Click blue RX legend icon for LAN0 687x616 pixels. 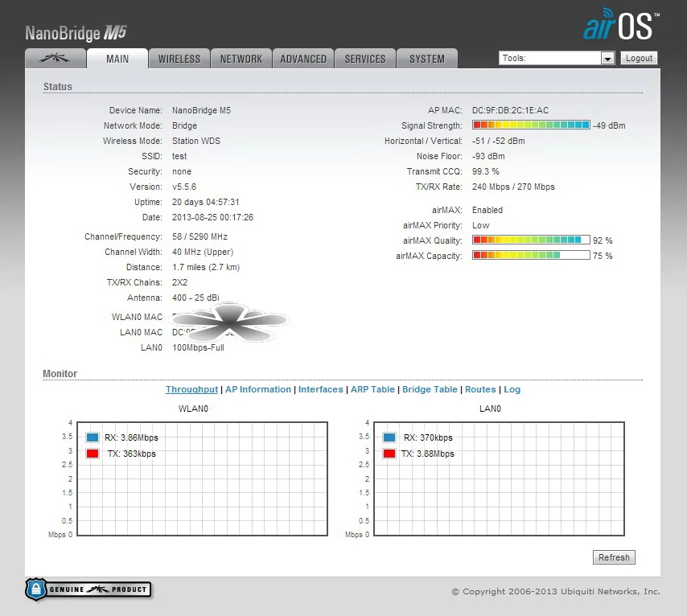click(390, 437)
